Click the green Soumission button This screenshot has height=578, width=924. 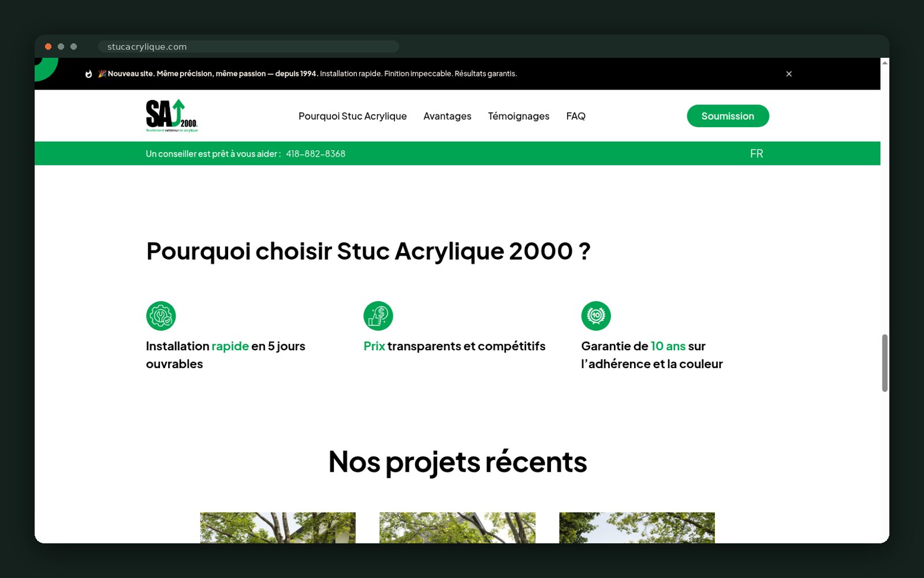pos(728,116)
